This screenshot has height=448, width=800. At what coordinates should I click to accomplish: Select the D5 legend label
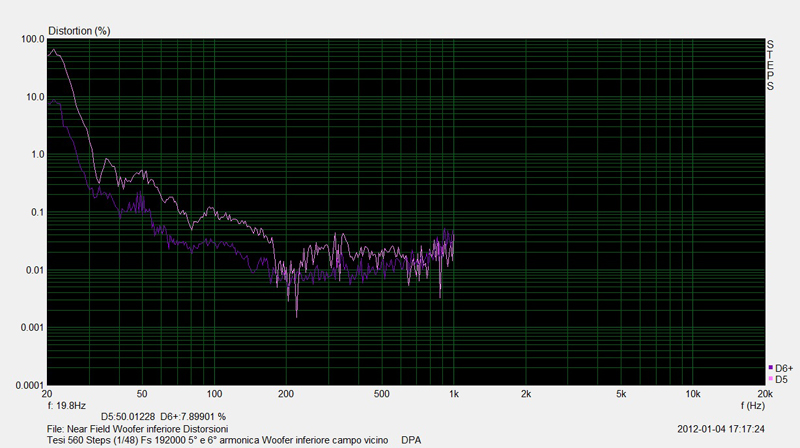(x=781, y=380)
